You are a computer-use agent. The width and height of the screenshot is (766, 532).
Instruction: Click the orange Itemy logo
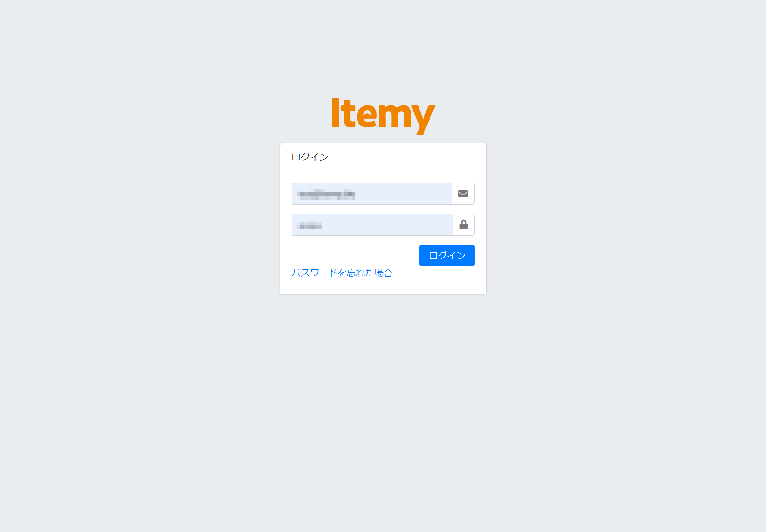[x=383, y=116]
